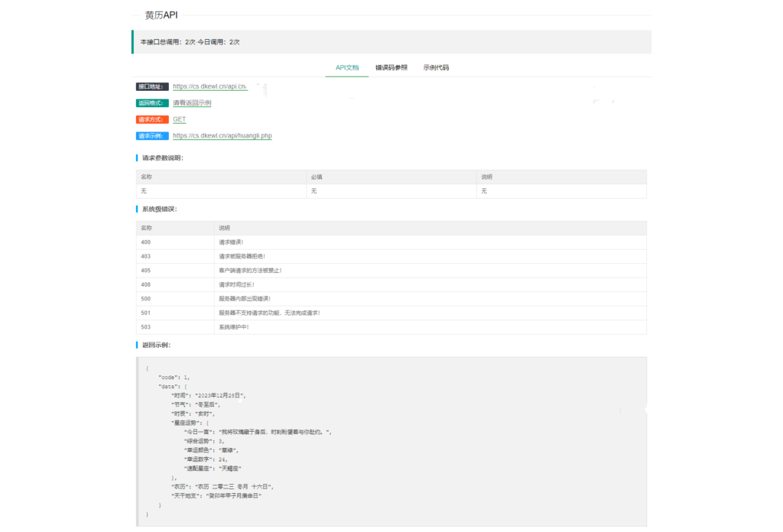Viewport: 783px width, 532px height.
Task: Select the 示例代码 tab
Action: (436, 67)
